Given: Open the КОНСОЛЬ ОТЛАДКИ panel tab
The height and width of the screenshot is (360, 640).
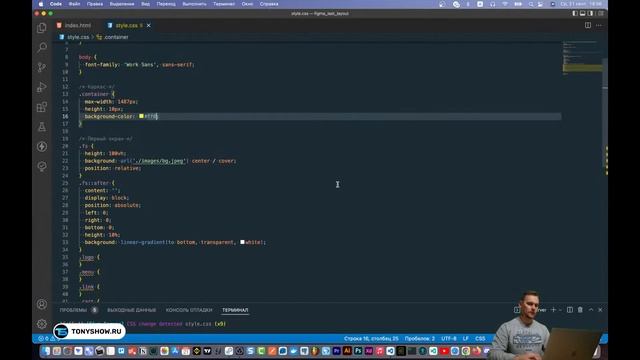Looking at the screenshot, I should click(189, 310).
